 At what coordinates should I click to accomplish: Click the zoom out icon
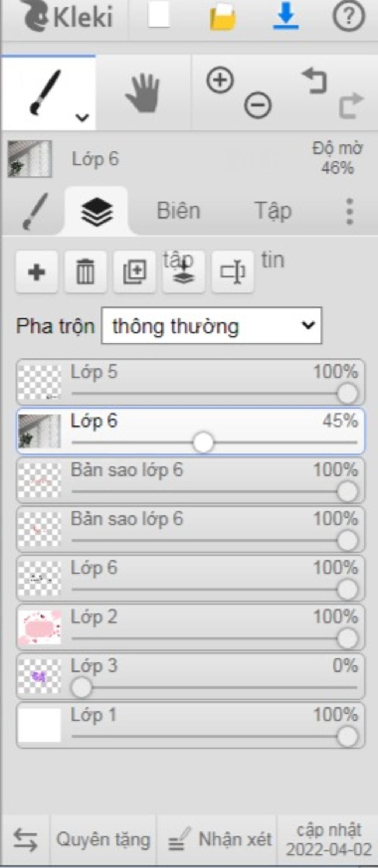click(x=258, y=105)
